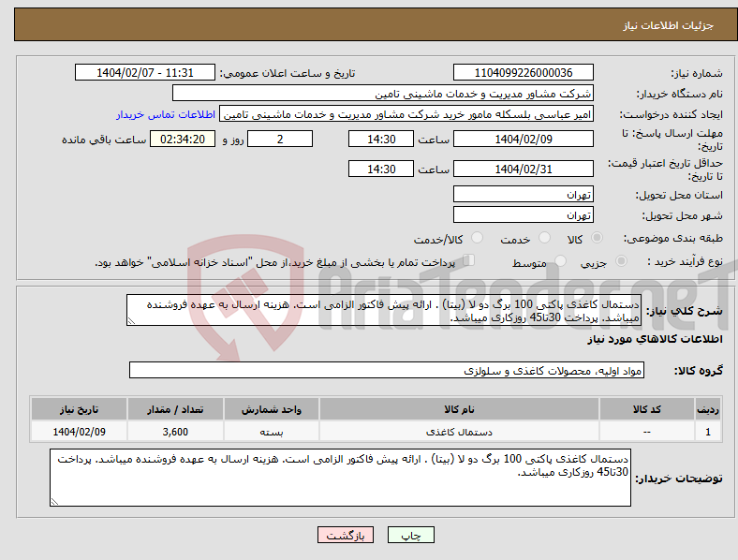
Task: Click the remaining time 02:34:20 field
Action: (183, 140)
